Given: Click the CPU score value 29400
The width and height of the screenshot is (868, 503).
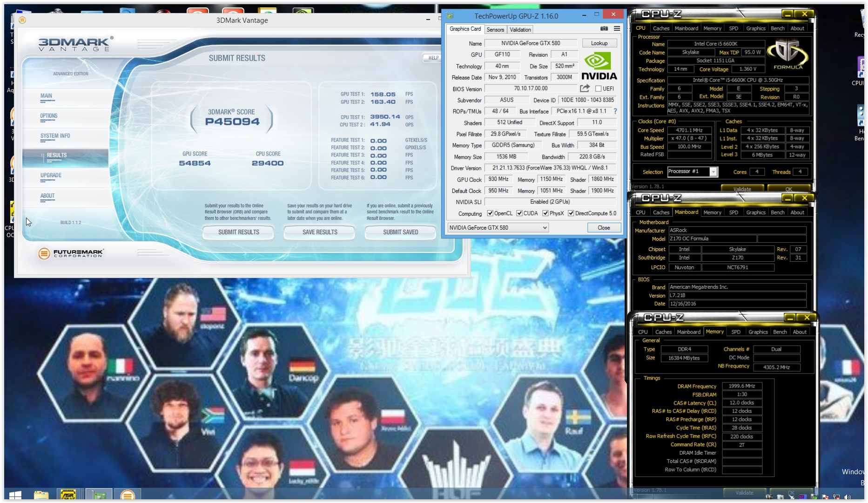Looking at the screenshot, I should coord(268,163).
